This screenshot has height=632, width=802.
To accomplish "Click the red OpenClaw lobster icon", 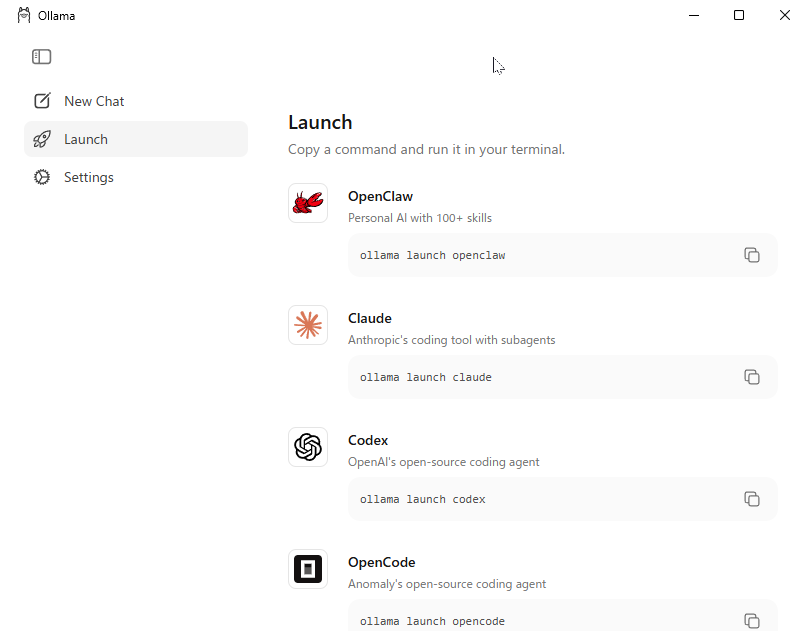I will click(x=308, y=203).
